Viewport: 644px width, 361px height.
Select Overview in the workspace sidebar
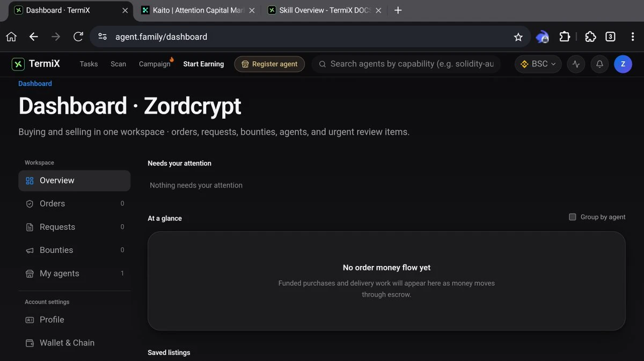(74, 181)
